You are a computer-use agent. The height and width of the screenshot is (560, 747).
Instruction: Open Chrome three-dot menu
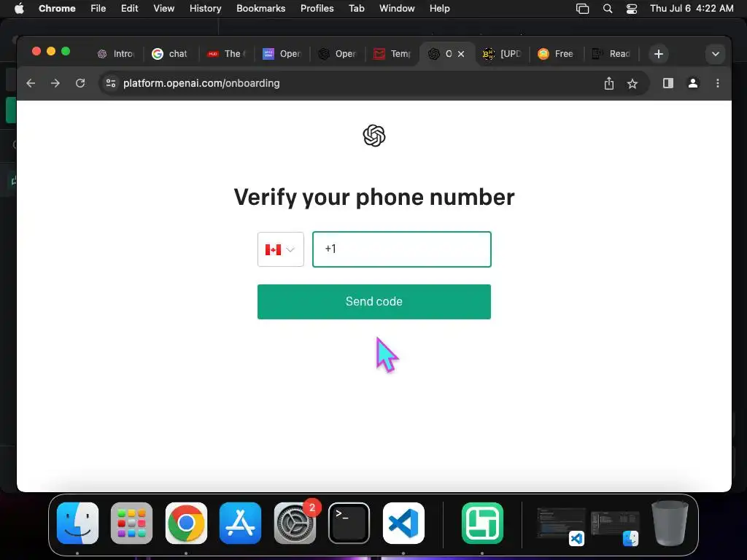click(x=718, y=83)
